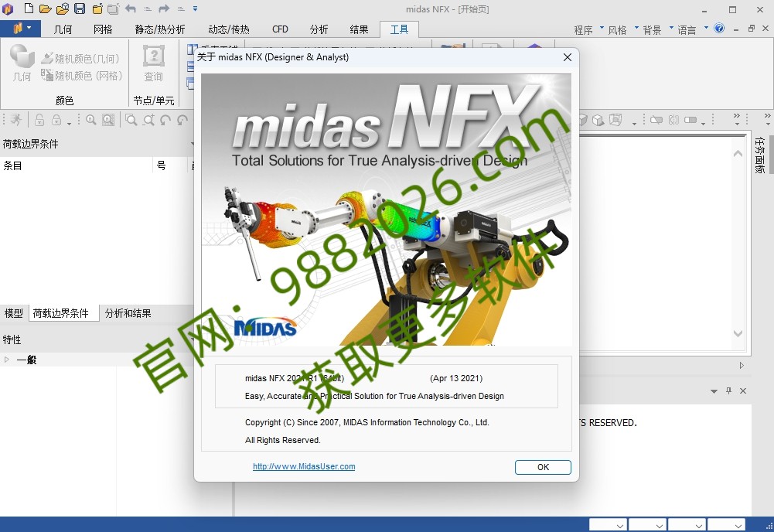774x532 pixels.
Task: Click the closed padlock toolbar icon
Action: click(56, 120)
